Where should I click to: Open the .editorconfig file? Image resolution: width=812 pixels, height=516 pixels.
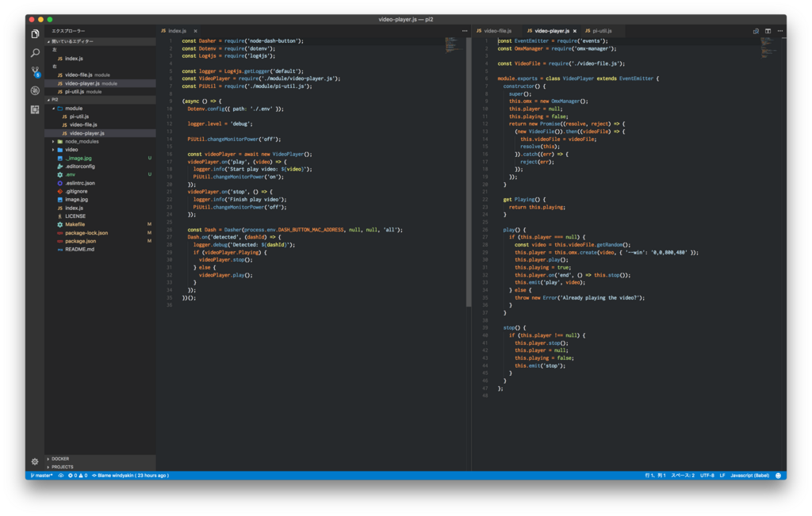(100, 166)
